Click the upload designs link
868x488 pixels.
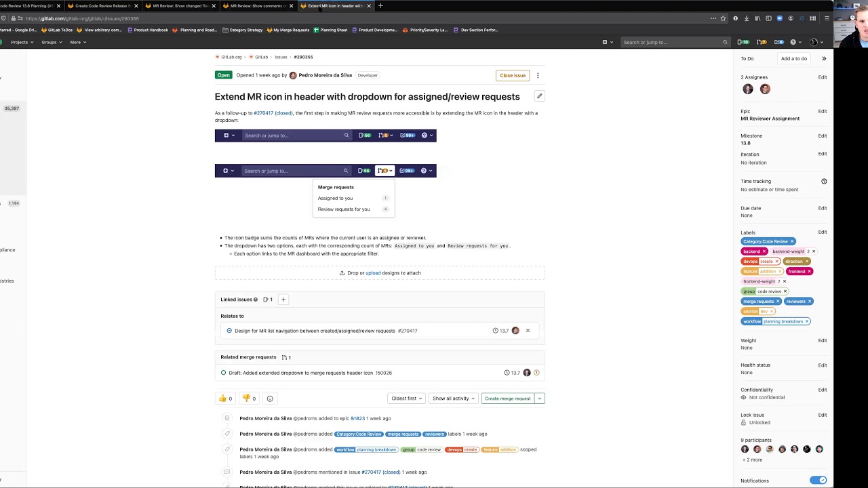pos(373,273)
